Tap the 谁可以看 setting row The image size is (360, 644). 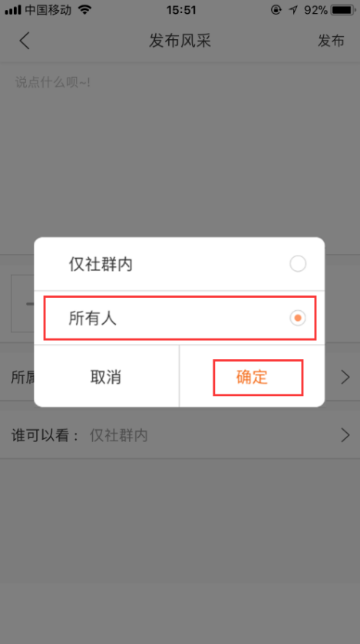(x=180, y=435)
